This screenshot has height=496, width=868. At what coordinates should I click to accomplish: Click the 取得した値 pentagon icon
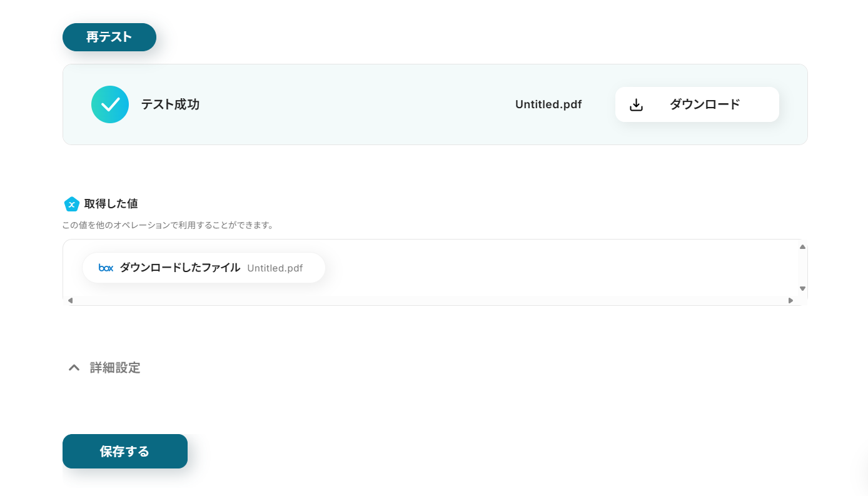(72, 204)
